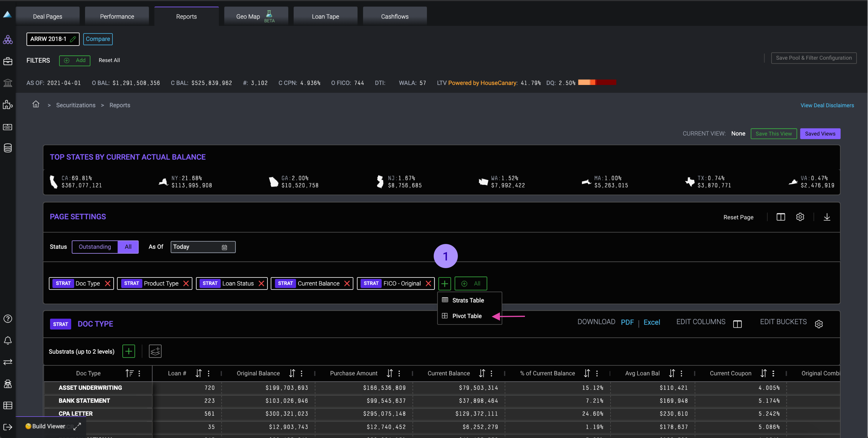Click the DQ delinquency color bar
This screenshot has height=438, width=868.
pos(597,83)
